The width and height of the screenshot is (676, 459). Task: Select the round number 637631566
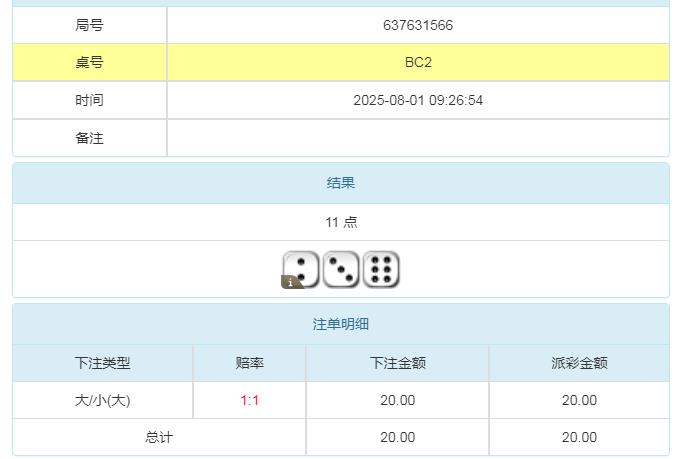417,25
